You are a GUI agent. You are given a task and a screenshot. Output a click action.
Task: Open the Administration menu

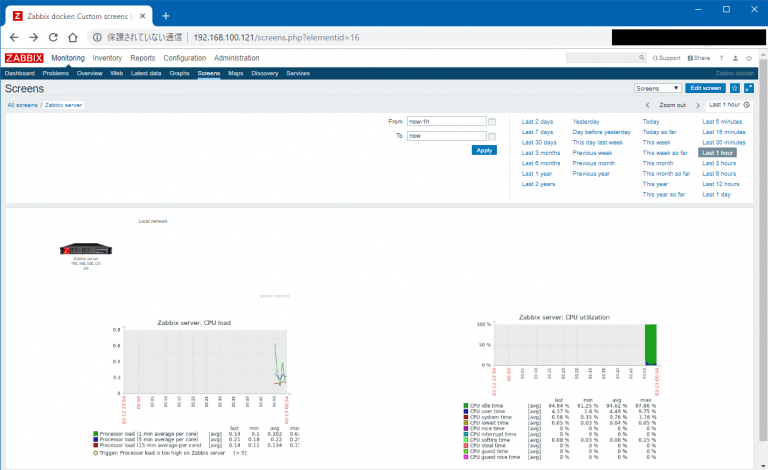[x=237, y=58]
